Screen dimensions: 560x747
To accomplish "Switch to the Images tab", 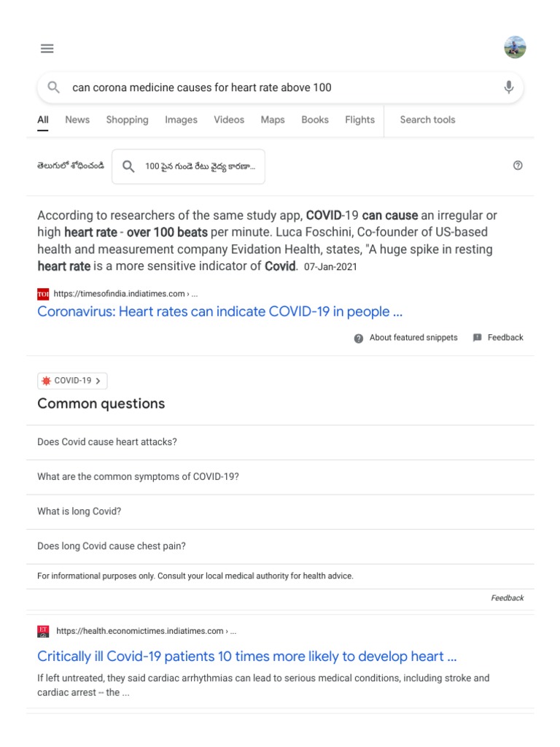I will tap(181, 120).
